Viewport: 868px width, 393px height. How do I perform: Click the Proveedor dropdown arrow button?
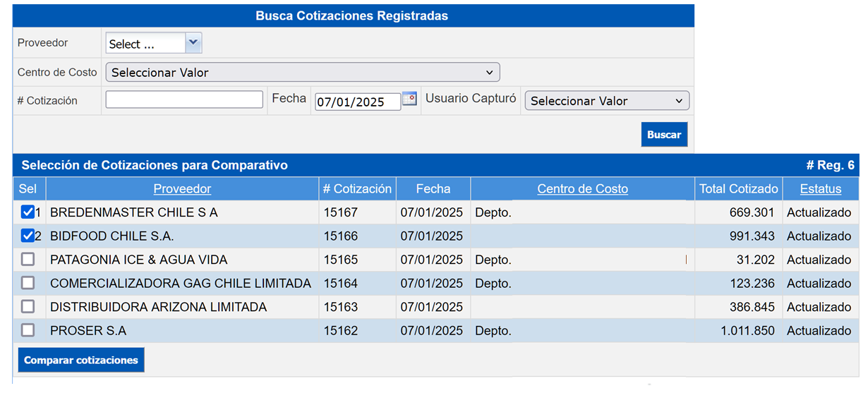(x=193, y=43)
